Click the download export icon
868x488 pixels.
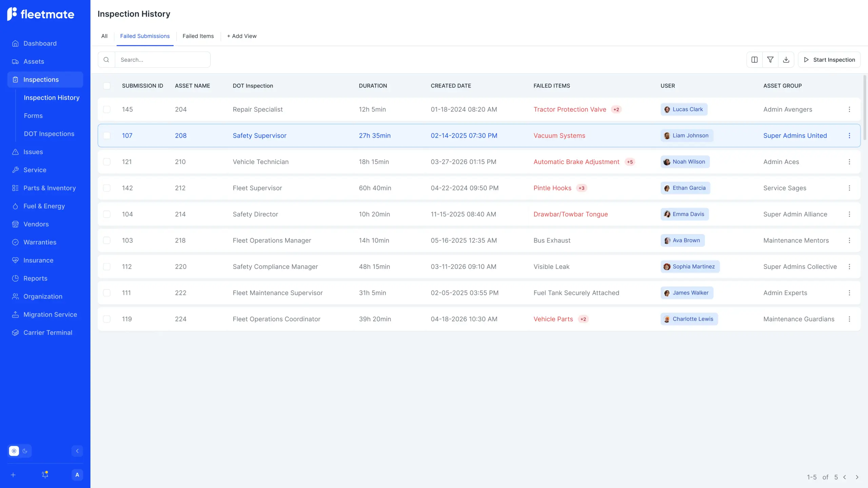786,60
